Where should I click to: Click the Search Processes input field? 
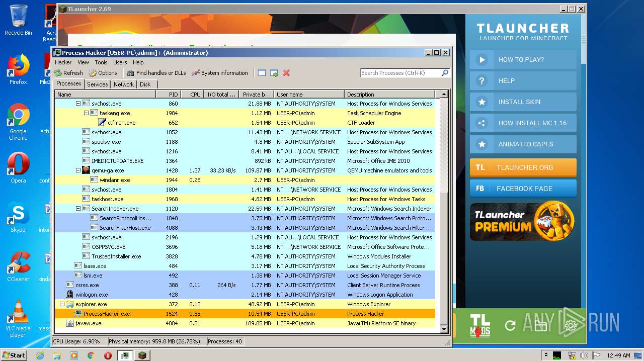[400, 73]
